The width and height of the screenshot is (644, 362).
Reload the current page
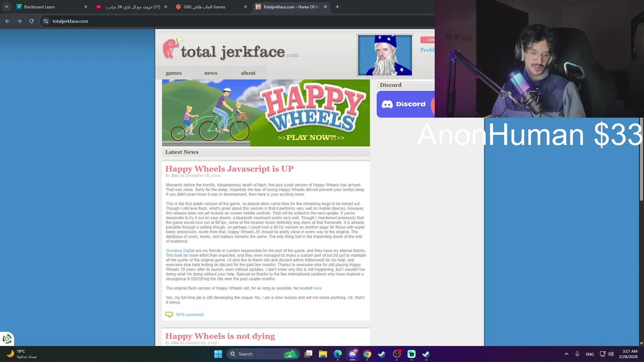pos(31,21)
